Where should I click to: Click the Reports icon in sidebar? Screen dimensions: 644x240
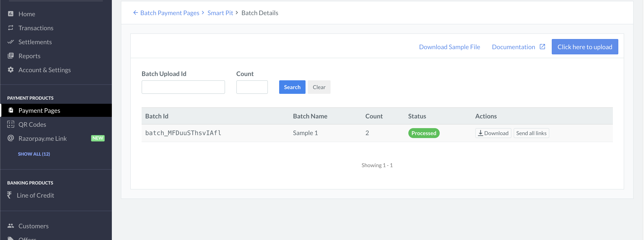pyautogui.click(x=11, y=56)
